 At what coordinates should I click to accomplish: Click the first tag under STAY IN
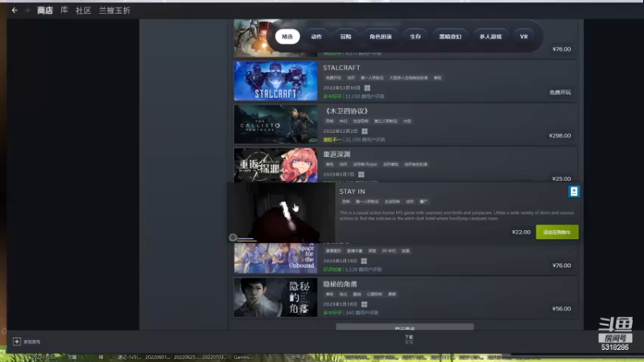tap(346, 202)
